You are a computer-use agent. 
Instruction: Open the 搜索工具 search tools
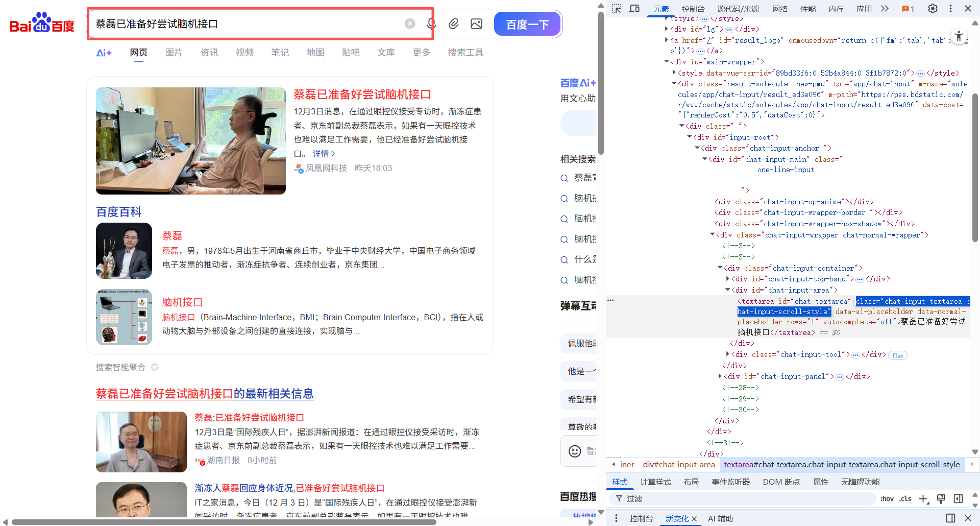point(465,53)
